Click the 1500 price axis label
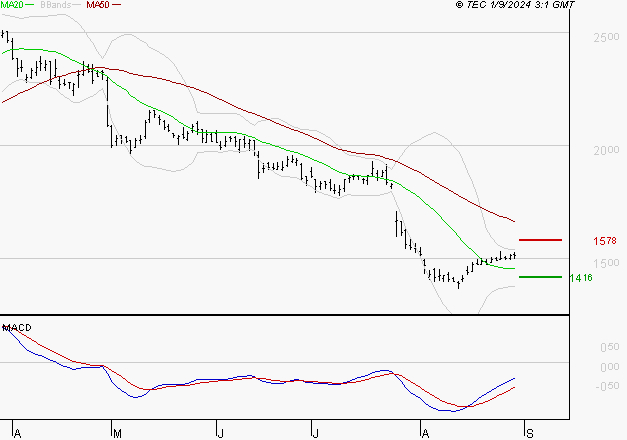The height and width of the screenshot is (440, 627). pos(606,263)
